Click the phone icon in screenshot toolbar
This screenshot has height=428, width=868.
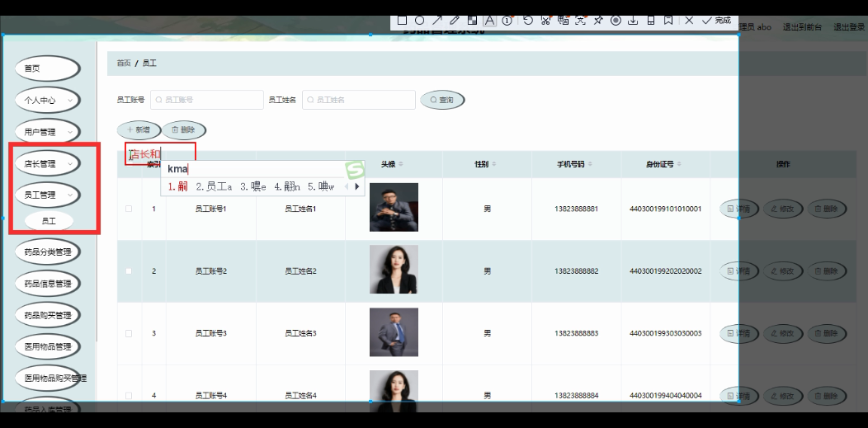[x=651, y=21]
